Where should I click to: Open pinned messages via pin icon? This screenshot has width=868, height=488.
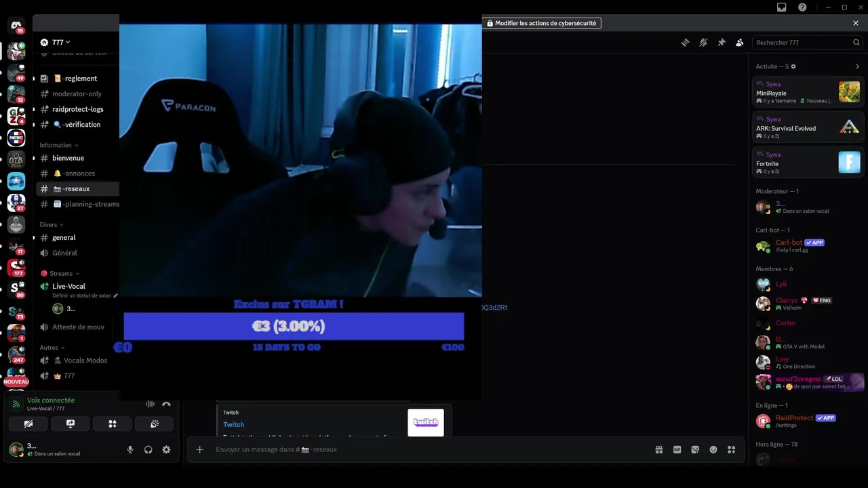(x=722, y=42)
